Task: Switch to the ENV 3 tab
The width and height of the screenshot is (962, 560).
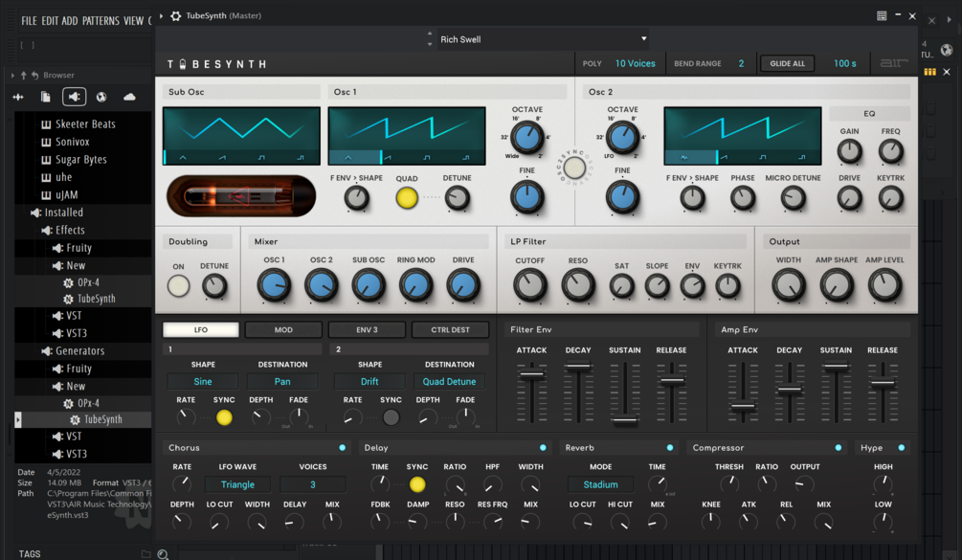Action: tap(367, 330)
